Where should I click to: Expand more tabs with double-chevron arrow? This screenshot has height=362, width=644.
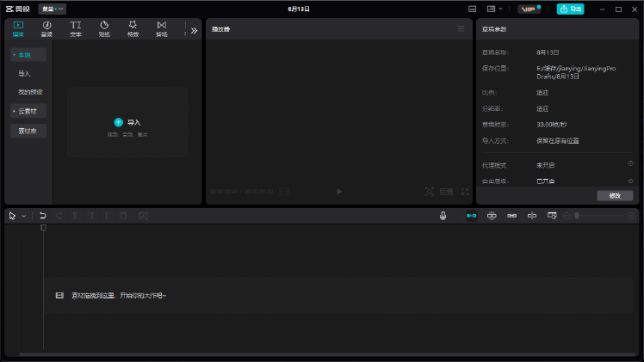coord(194,29)
